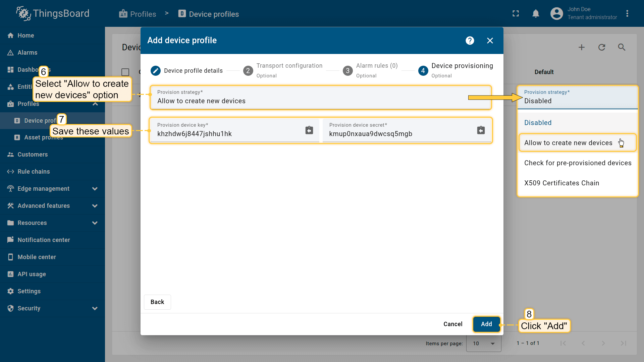Image resolution: width=644 pixels, height=362 pixels.
Task: Open the items per page dropdown
Action: click(x=483, y=343)
